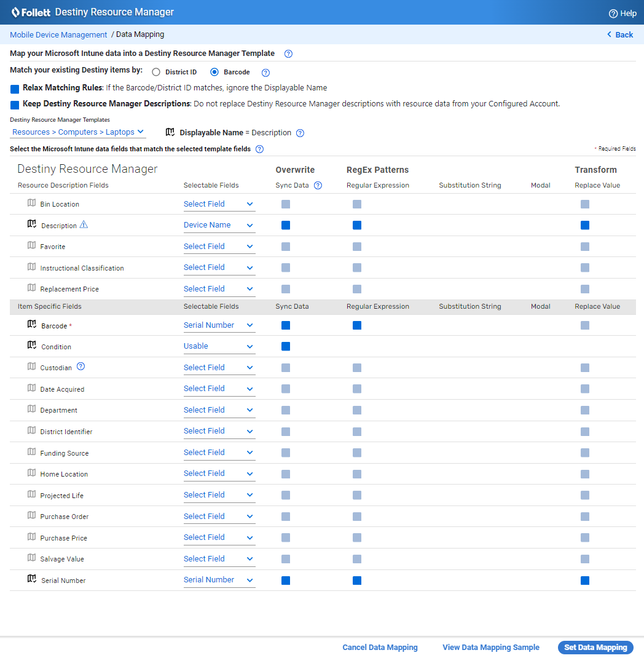Click the map icon next to the Barcode field
The width and height of the screenshot is (644, 658).
31,324
